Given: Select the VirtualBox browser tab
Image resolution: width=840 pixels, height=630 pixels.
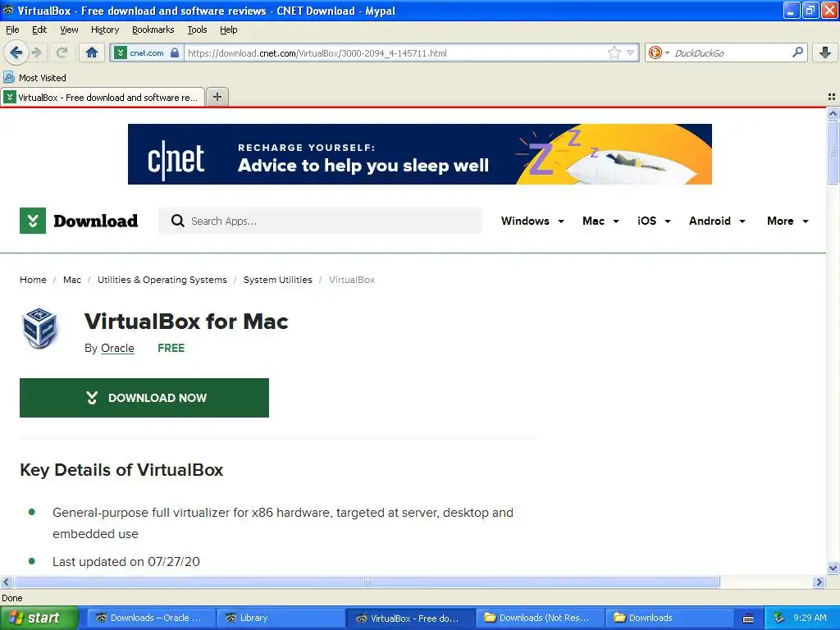Looking at the screenshot, I should click(x=103, y=98).
